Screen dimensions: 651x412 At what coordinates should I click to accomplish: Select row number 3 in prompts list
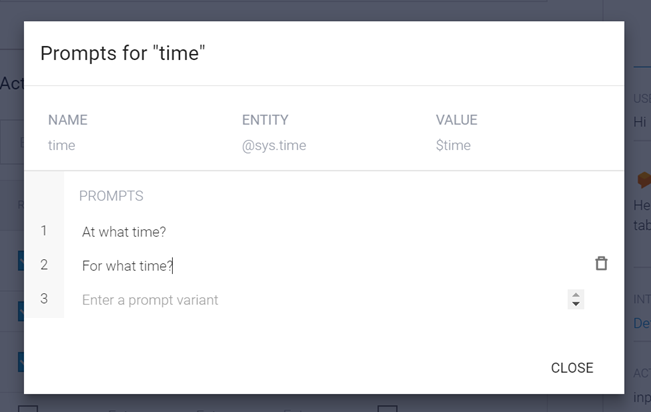coord(44,299)
